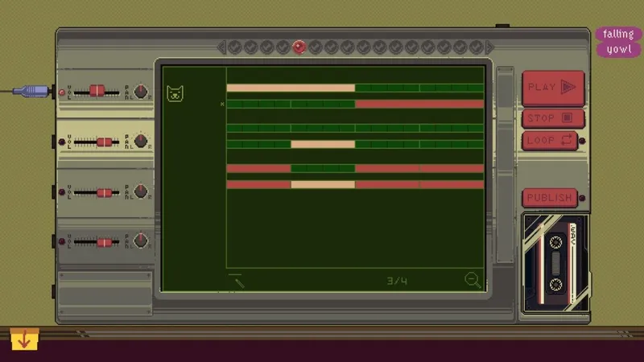
Task: Click the zoom out magnifier icon
Action: point(473,280)
